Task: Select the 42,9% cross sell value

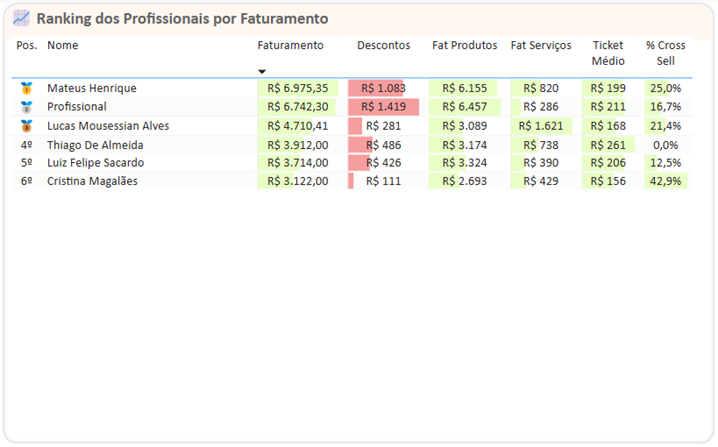Action: coord(665,182)
